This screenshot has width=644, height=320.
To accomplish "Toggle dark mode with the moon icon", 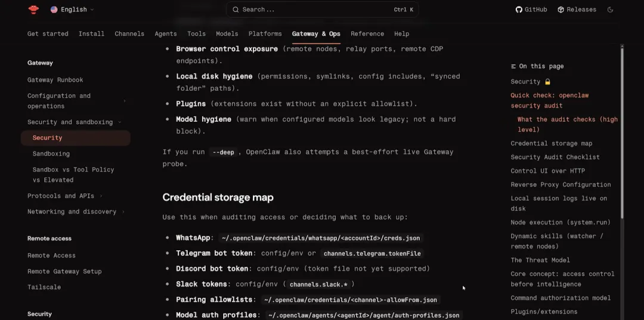I will (x=611, y=10).
